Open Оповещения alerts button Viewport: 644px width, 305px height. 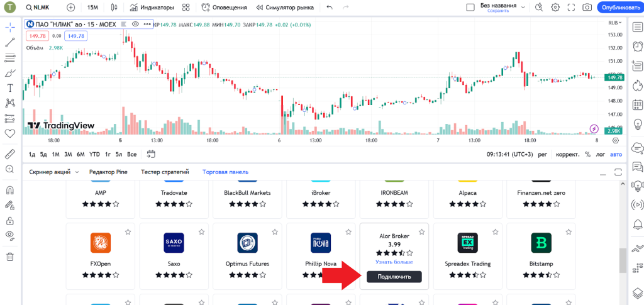point(225,8)
